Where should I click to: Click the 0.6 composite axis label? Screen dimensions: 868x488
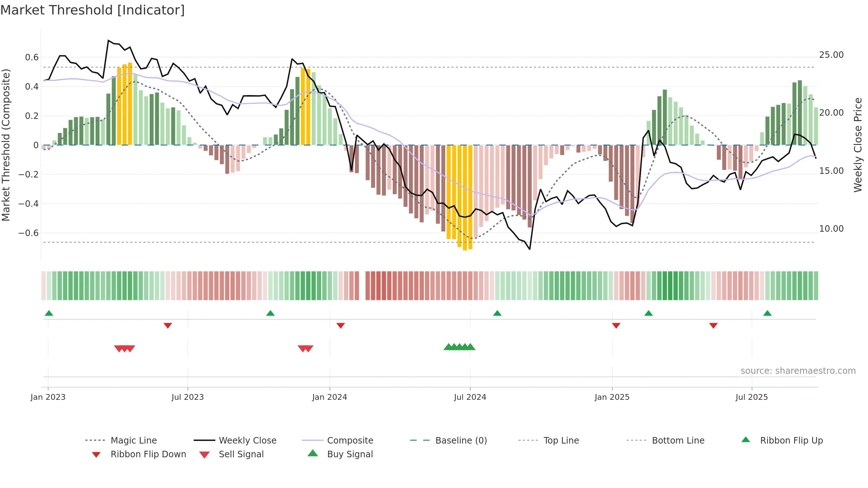click(32, 57)
